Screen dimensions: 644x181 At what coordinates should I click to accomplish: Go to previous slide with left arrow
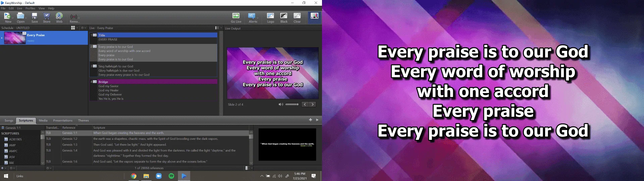[305, 105]
